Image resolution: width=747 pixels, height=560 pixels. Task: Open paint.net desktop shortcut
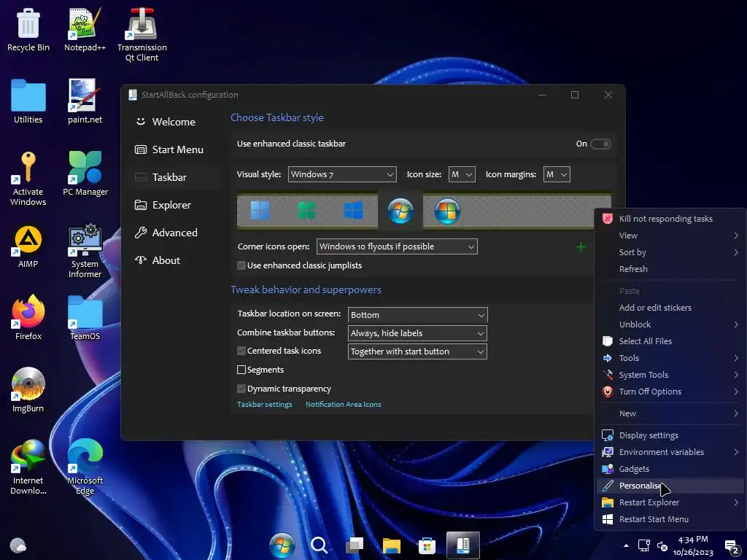coord(85,102)
